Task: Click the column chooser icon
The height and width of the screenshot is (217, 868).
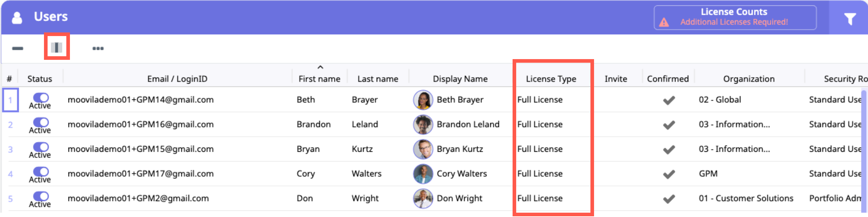Action: (57, 47)
